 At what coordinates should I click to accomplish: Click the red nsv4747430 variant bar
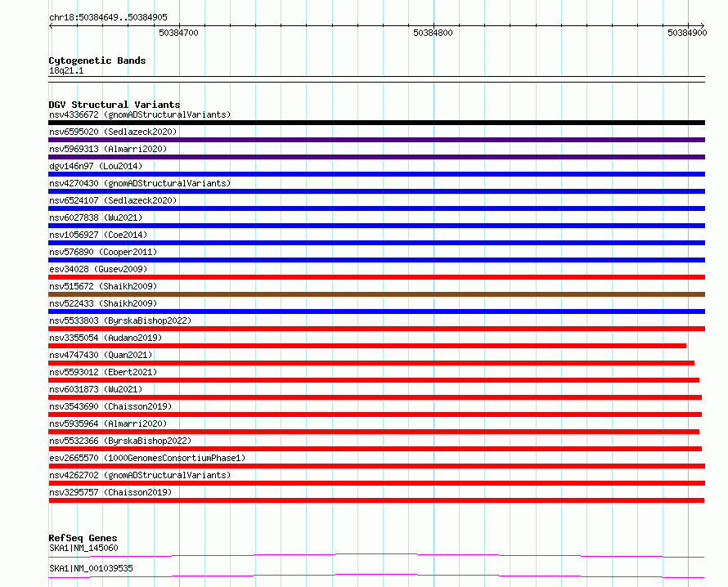coord(371,363)
